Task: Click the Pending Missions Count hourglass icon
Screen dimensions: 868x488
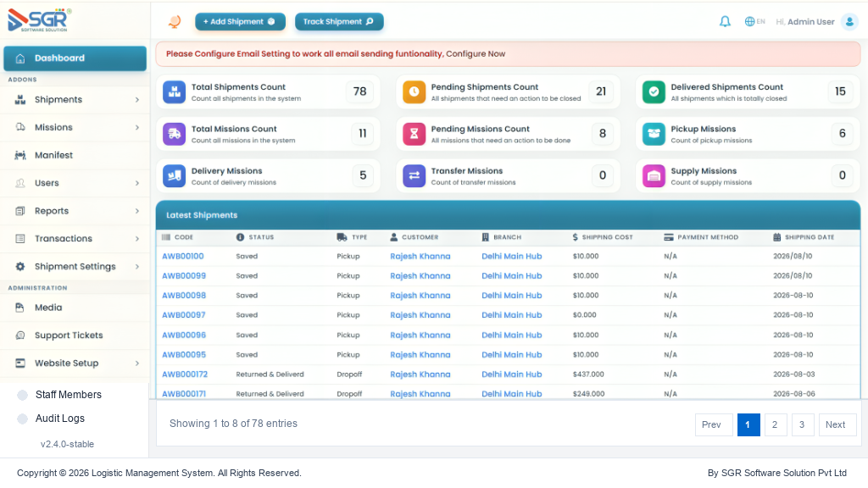Action: [x=414, y=134]
